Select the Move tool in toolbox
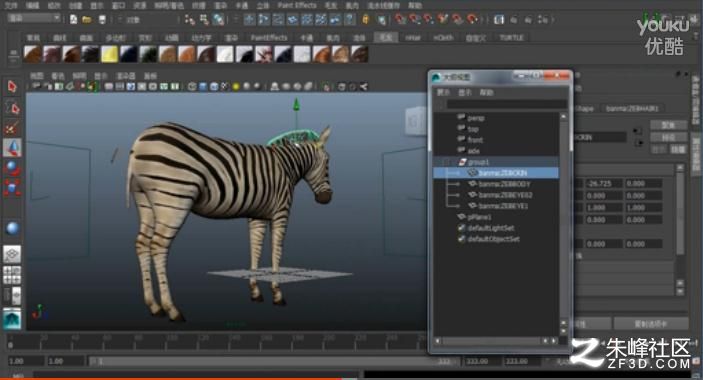Viewport: 703px width, 380px height. coord(12,147)
